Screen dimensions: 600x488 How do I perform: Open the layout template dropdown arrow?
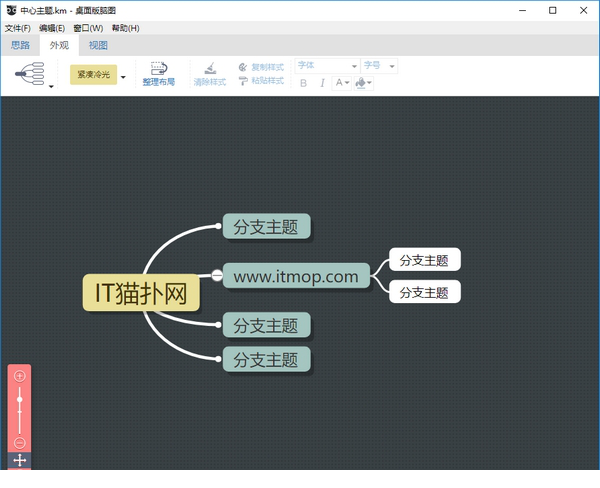tap(51, 87)
